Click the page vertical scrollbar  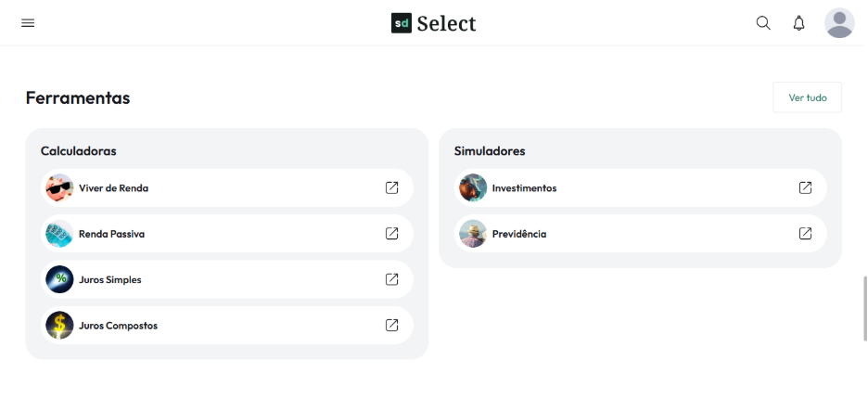[x=864, y=306]
